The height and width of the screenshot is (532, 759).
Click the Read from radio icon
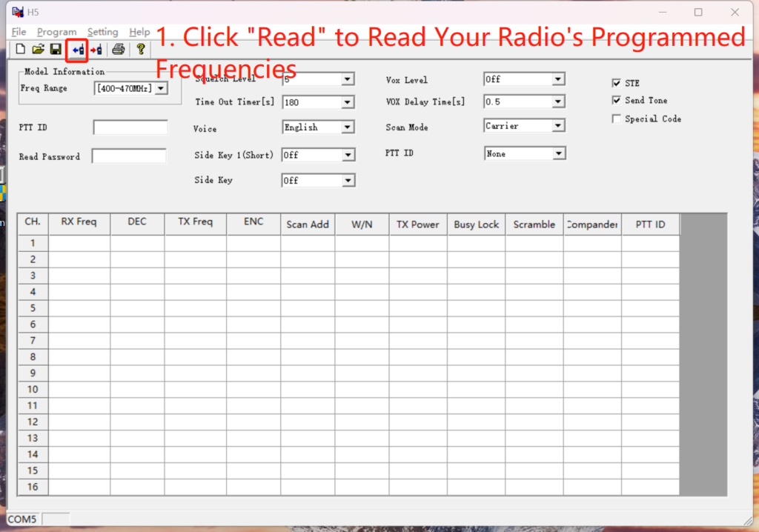(77, 50)
